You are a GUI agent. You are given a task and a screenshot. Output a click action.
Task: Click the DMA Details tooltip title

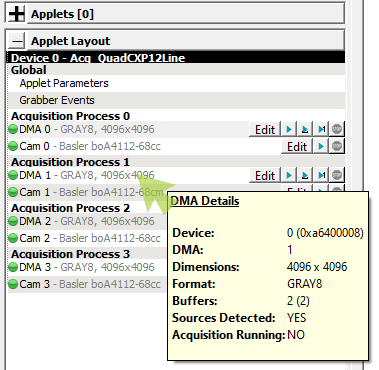coord(205,201)
